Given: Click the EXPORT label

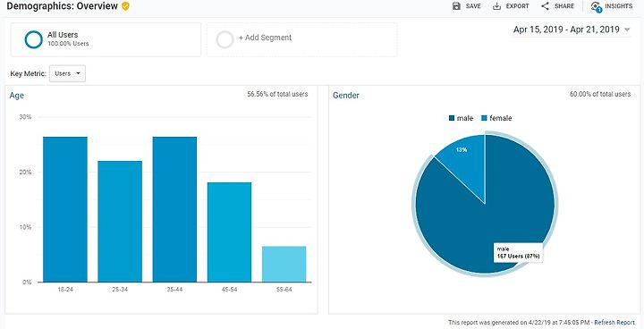Looking at the screenshot, I should click(x=518, y=6).
